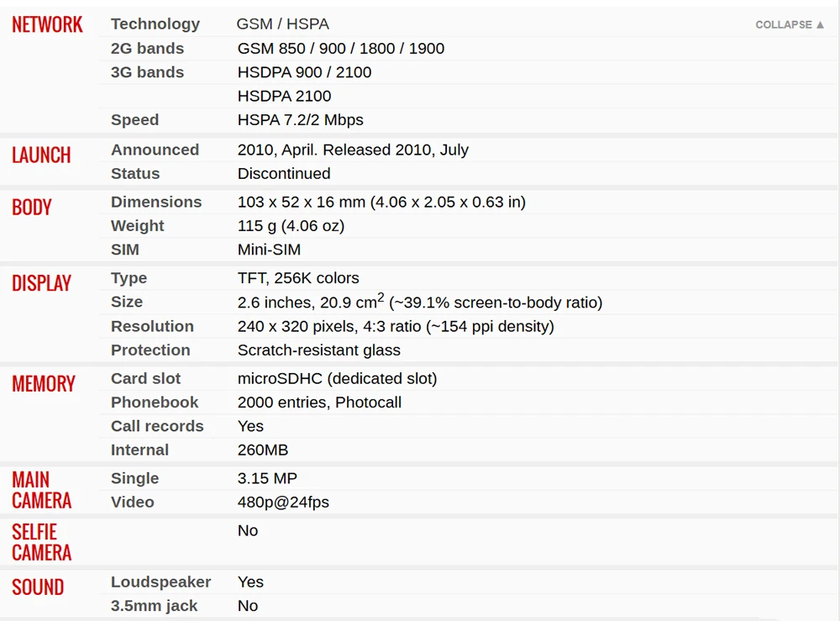The image size is (840, 621).
Task: Click the display Type label
Action: click(x=129, y=278)
